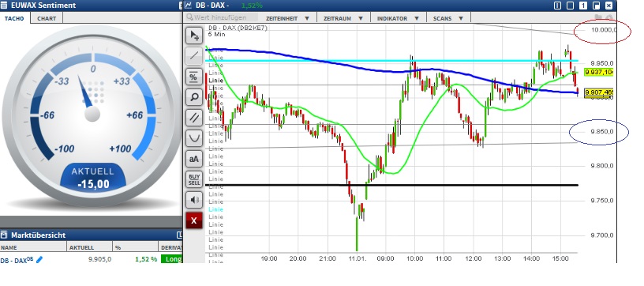The height and width of the screenshot is (286, 644).
Task: Pick the curve arc drawing tool
Action: tap(194, 138)
